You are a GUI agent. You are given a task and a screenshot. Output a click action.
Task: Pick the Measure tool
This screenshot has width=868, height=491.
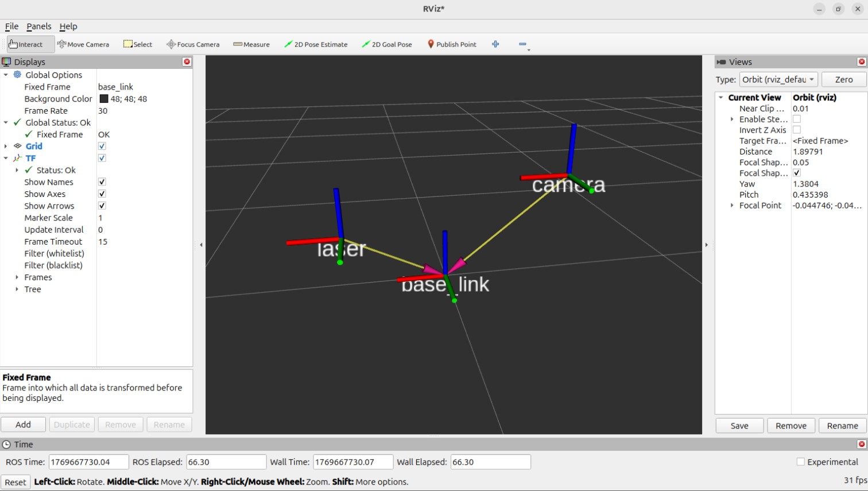(251, 44)
